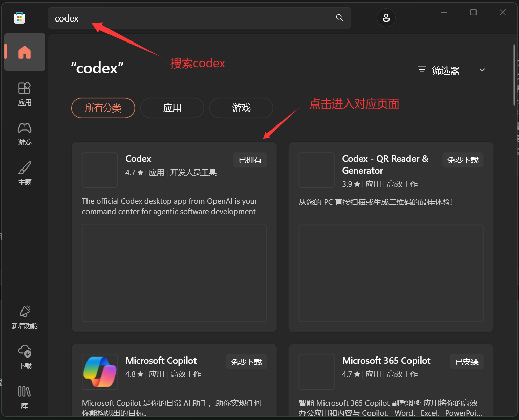Click 已拥有 on the Codex card
The width and height of the screenshot is (519, 420).
250,160
